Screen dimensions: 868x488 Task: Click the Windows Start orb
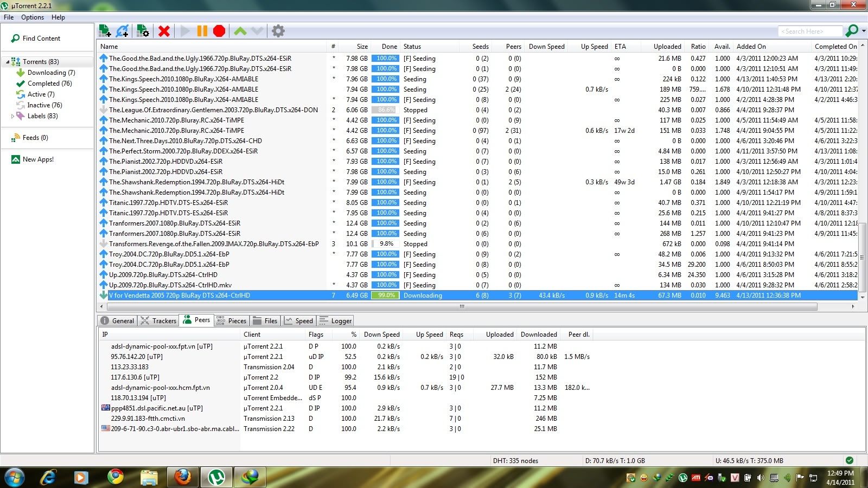[15, 477]
